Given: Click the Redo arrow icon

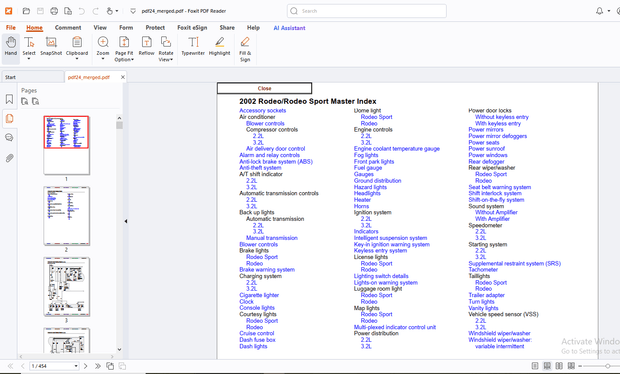Looking at the screenshot, I should 96,11.
